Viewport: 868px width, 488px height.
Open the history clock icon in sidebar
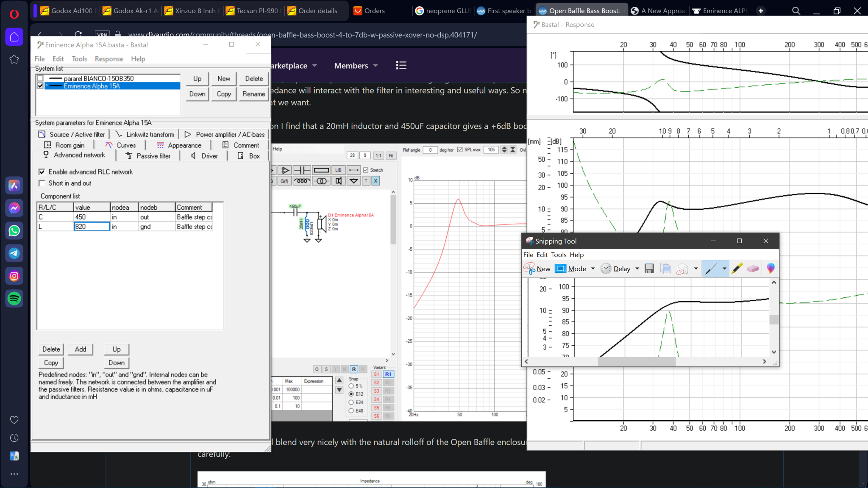tap(14, 438)
